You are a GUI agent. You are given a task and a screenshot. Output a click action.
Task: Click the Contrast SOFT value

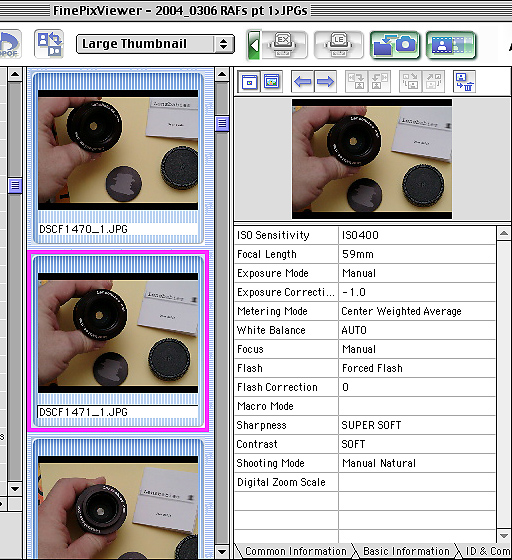[x=417, y=444]
